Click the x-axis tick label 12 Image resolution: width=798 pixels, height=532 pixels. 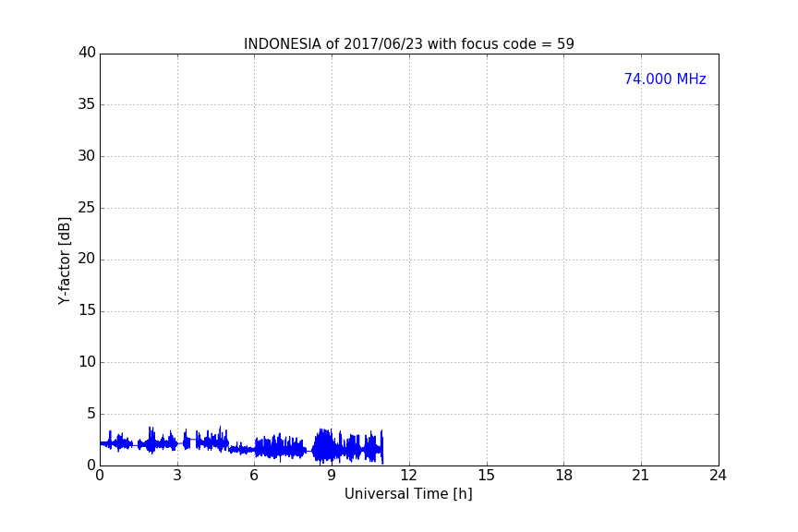click(x=408, y=476)
